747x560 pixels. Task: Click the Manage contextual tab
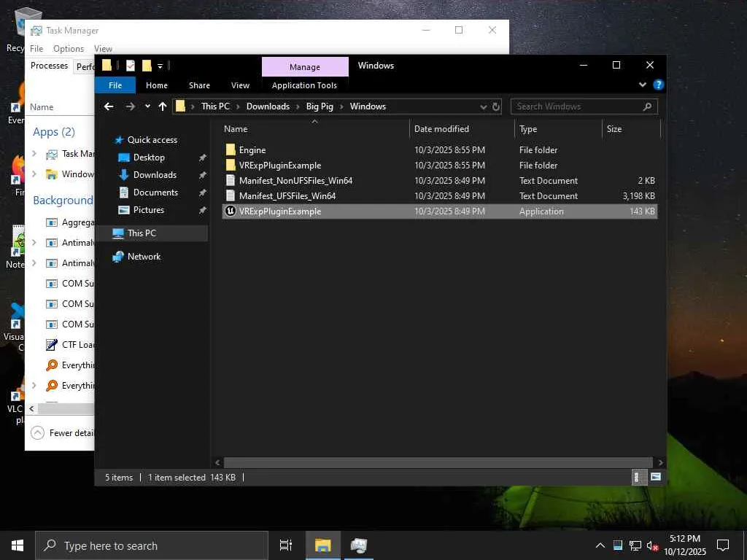(x=305, y=67)
